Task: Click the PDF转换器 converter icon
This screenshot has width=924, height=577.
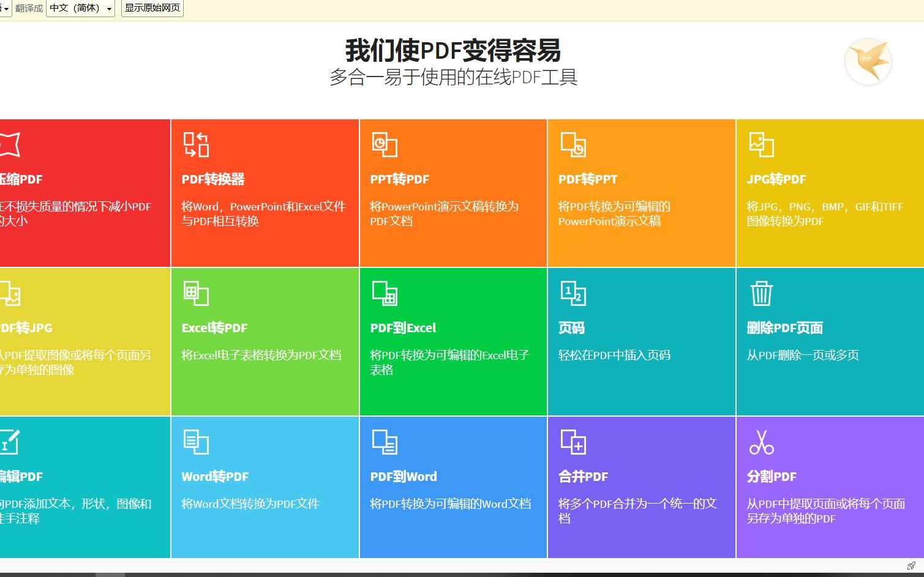Action: (x=196, y=144)
